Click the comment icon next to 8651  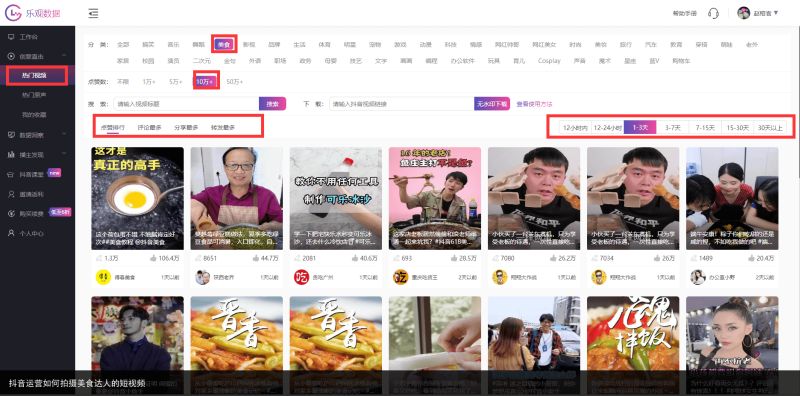click(198, 258)
